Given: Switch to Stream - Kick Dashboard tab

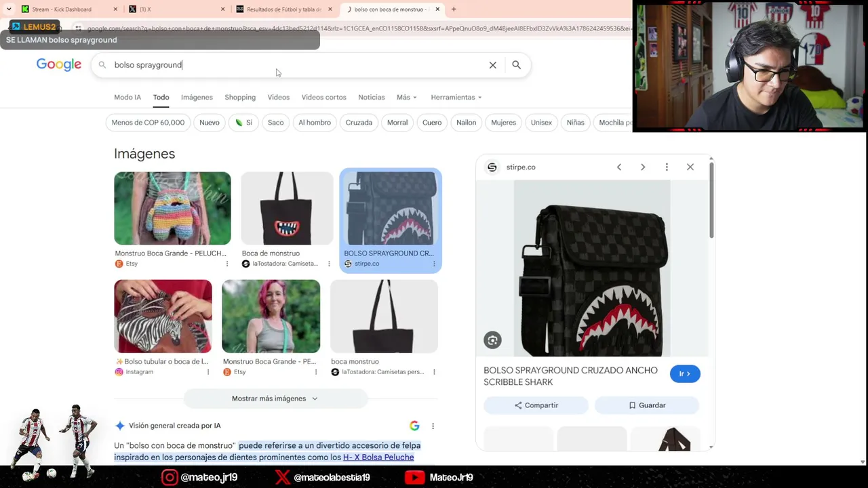Looking at the screenshot, I should tap(61, 9).
